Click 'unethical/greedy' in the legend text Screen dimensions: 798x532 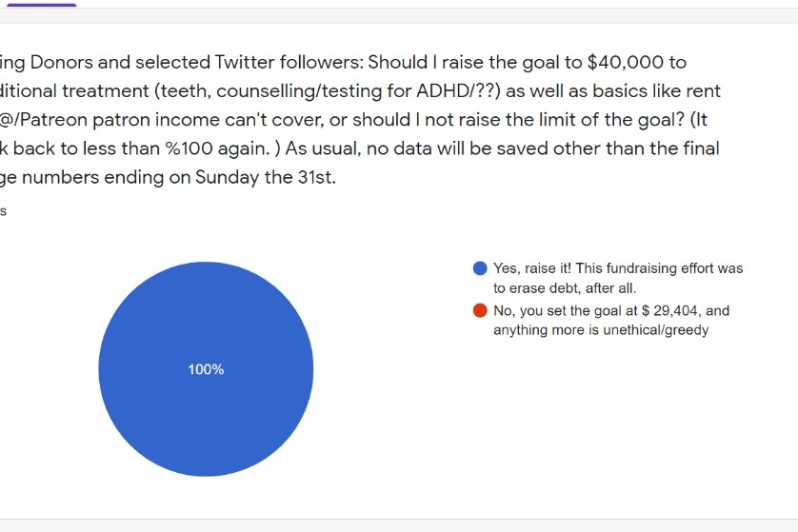coord(655,330)
